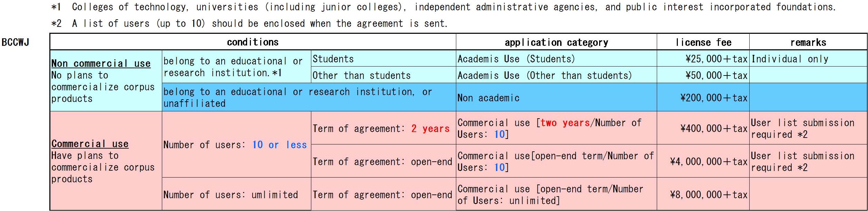
Task: Click the ¥200,000+tax fee cell
Action: 714,98
